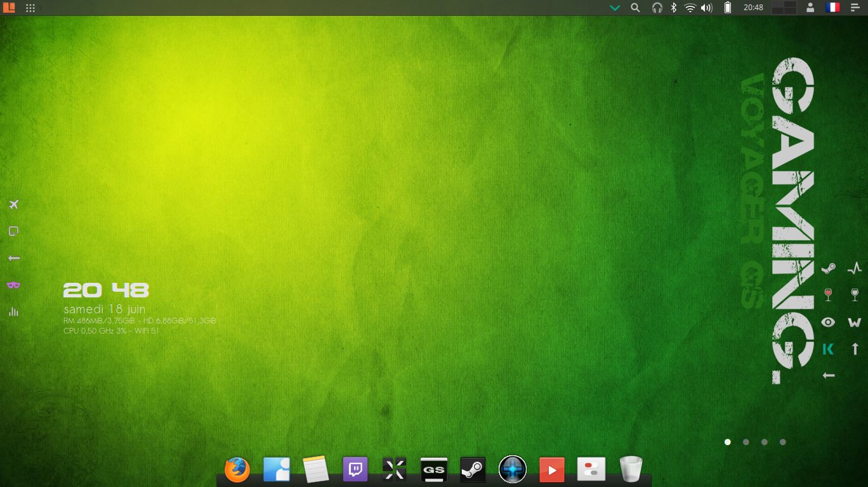Viewport: 868px width, 487px height.
Task: Open the blue glowing plus globe dock icon
Action: pyautogui.click(x=513, y=470)
